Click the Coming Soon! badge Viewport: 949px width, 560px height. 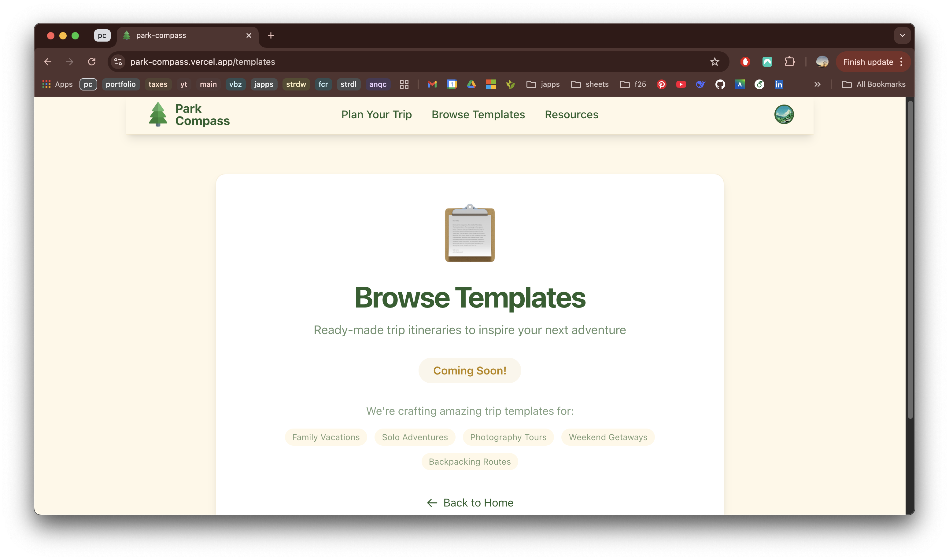click(x=470, y=370)
